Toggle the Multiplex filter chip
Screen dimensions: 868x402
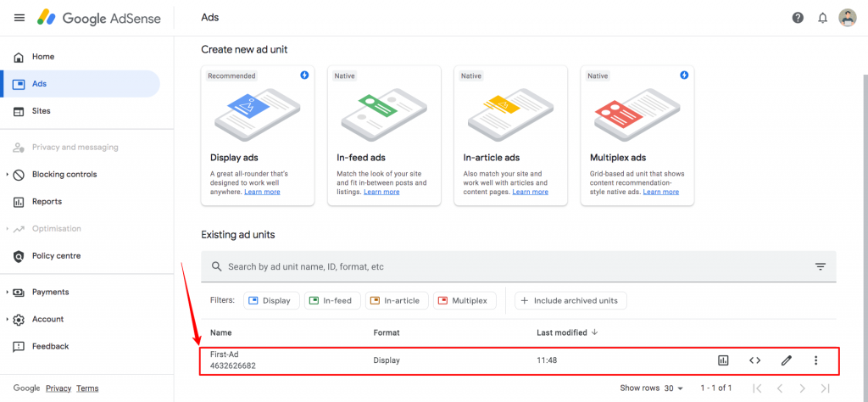[x=465, y=301]
